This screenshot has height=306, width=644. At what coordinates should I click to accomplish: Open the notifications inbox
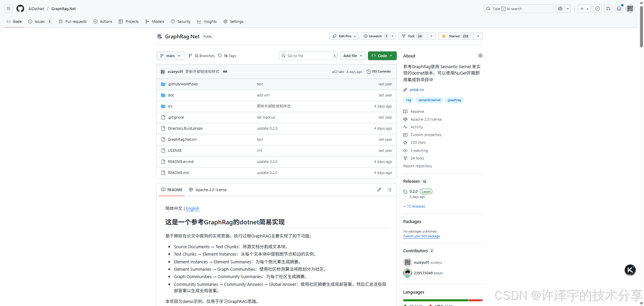[x=619, y=9]
